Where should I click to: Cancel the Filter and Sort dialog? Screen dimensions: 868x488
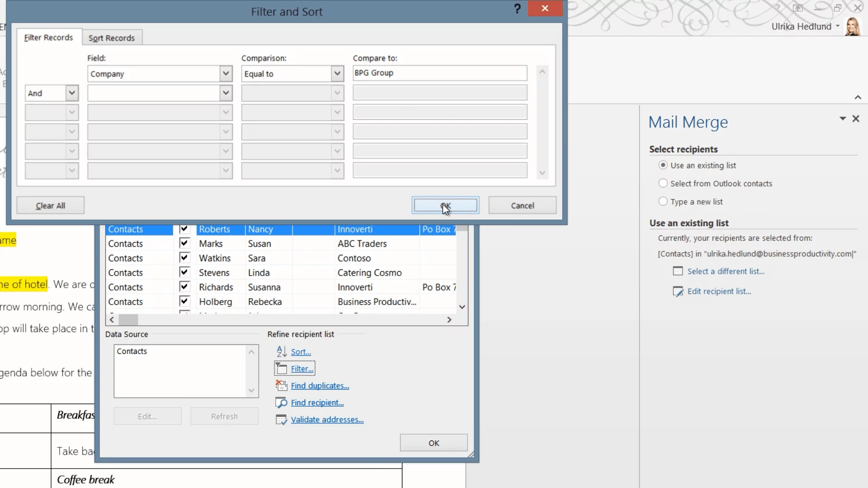click(x=522, y=206)
